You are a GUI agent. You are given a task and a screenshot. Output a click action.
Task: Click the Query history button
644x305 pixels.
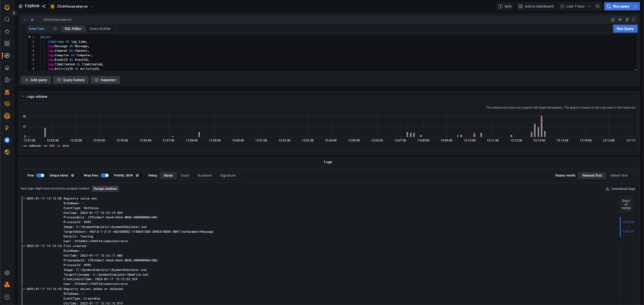(71, 80)
